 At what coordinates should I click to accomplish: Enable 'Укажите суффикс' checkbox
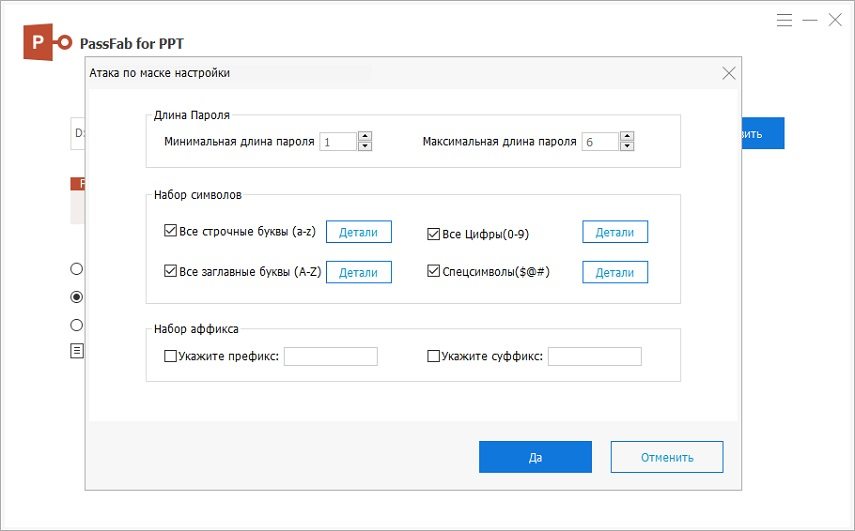(433, 356)
